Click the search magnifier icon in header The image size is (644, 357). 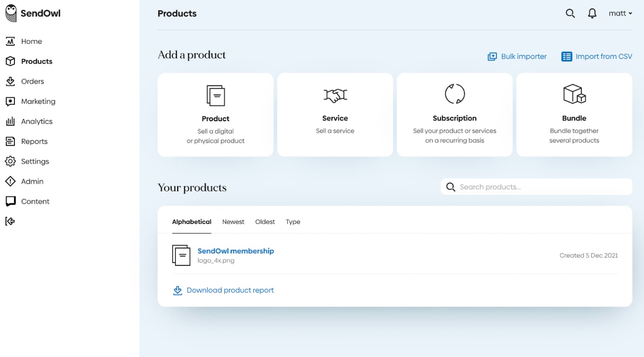point(570,14)
